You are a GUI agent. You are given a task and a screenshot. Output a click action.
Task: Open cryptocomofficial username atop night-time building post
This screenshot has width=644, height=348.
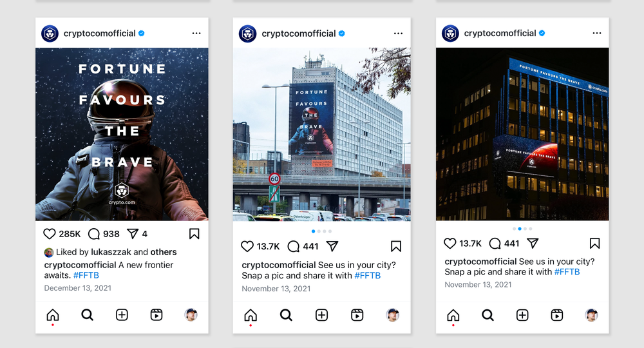tap(500, 34)
